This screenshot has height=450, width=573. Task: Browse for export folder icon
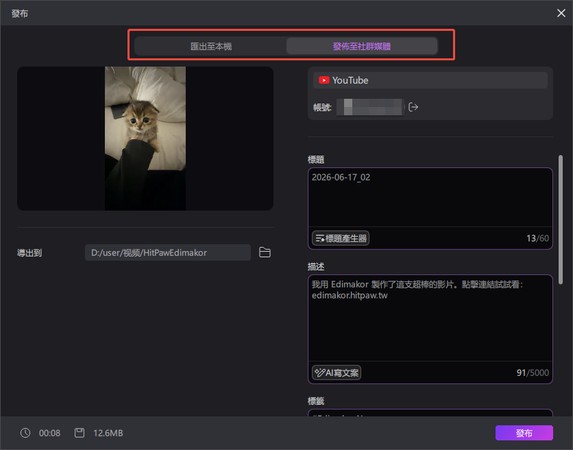265,253
